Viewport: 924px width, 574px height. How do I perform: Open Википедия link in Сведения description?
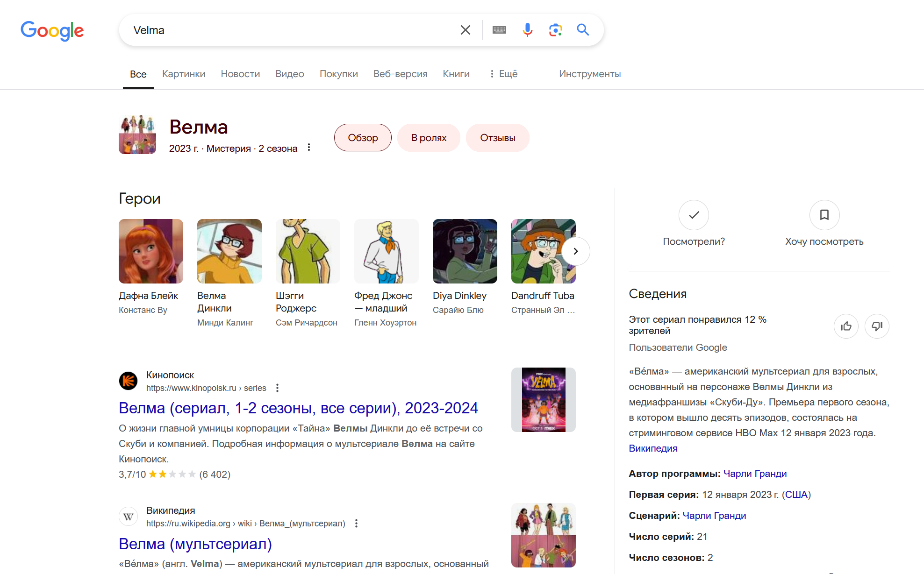(x=653, y=448)
